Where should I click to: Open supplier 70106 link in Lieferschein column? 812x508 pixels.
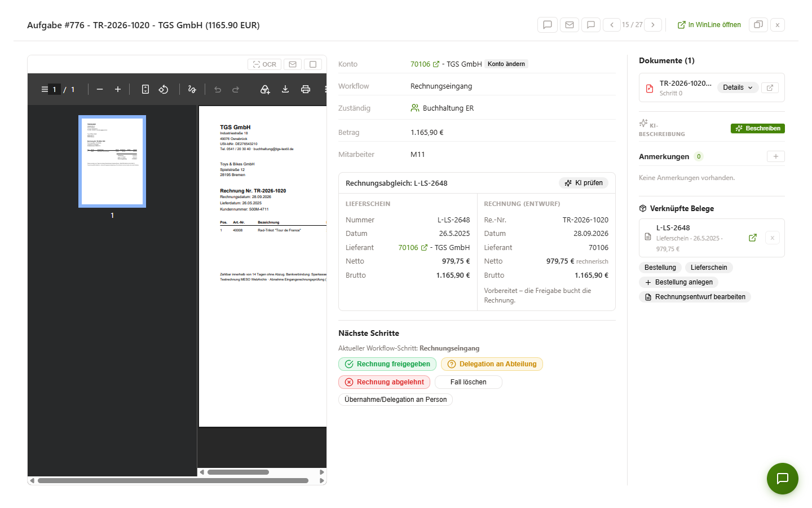413,248
